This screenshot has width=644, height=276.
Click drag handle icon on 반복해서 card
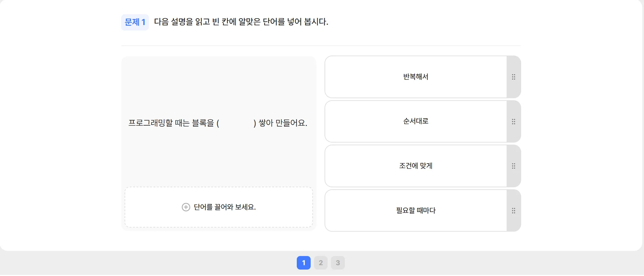tap(513, 77)
